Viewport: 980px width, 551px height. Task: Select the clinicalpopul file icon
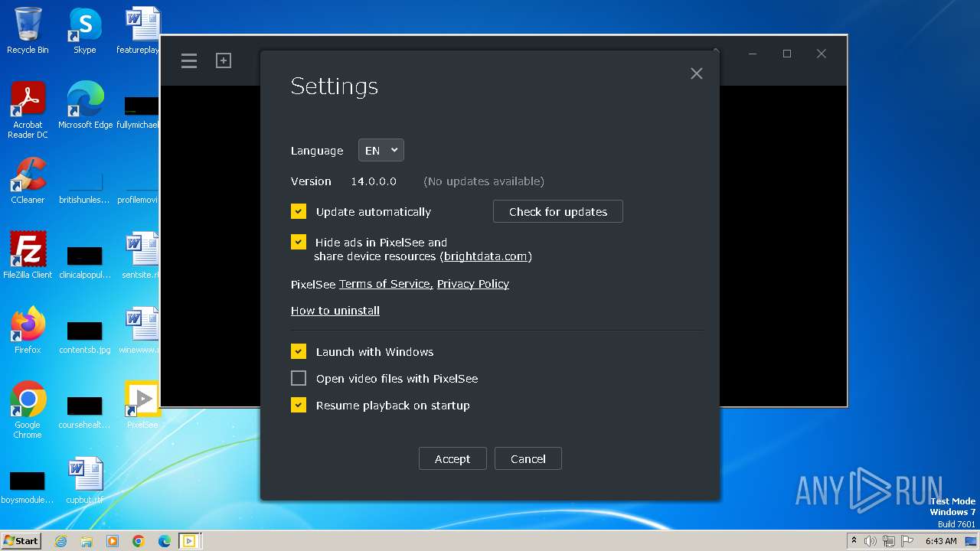point(85,262)
